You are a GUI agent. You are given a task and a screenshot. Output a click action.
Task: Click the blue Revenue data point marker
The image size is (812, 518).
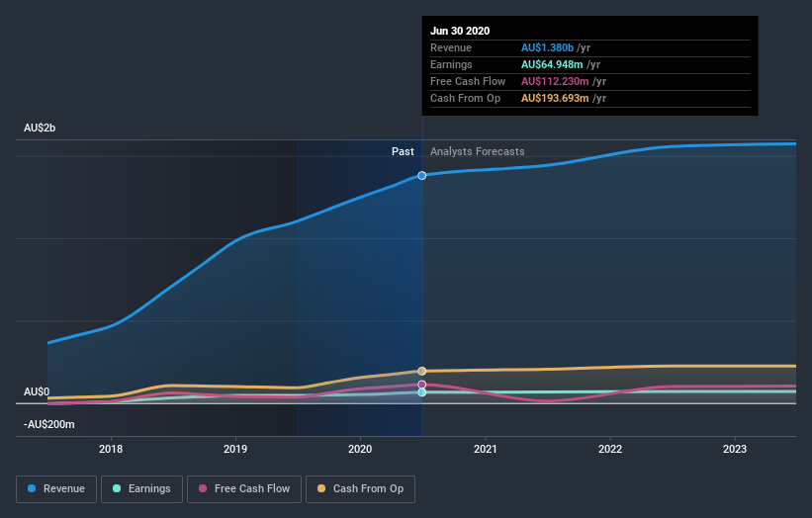point(422,175)
